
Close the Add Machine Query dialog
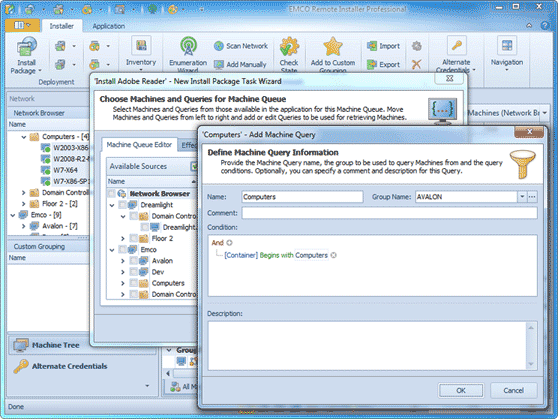(529, 132)
